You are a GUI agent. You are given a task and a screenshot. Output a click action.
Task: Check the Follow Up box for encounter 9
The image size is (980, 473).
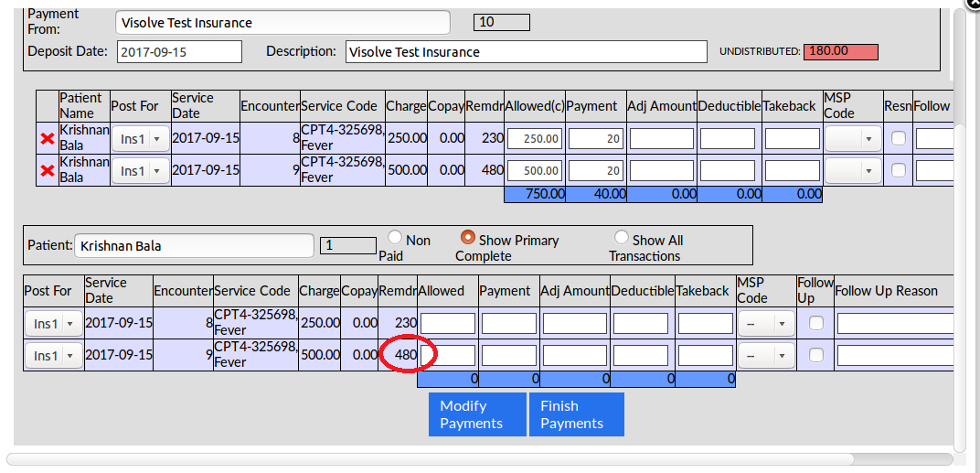pos(815,354)
